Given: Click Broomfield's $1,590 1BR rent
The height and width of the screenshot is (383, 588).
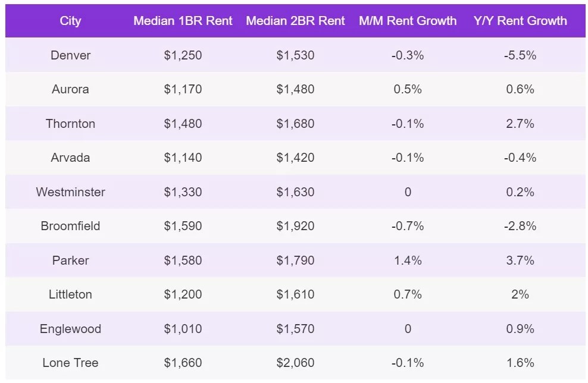Looking at the screenshot, I should (x=183, y=226).
